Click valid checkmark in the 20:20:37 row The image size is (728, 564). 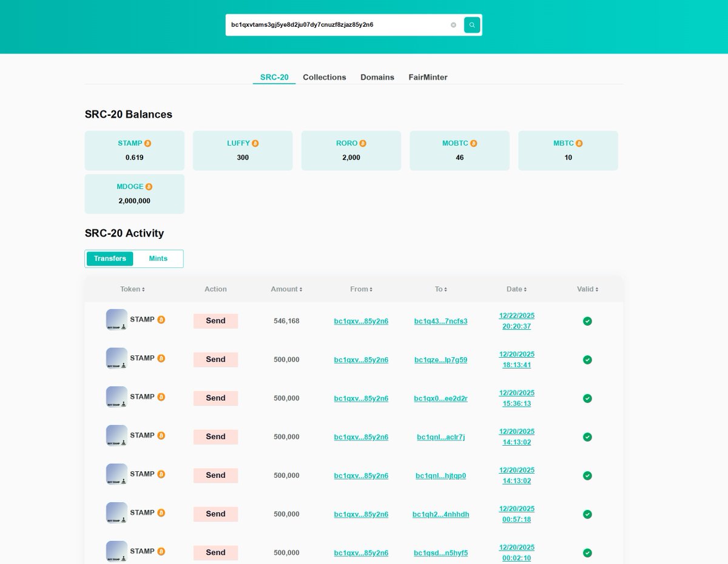(x=587, y=321)
